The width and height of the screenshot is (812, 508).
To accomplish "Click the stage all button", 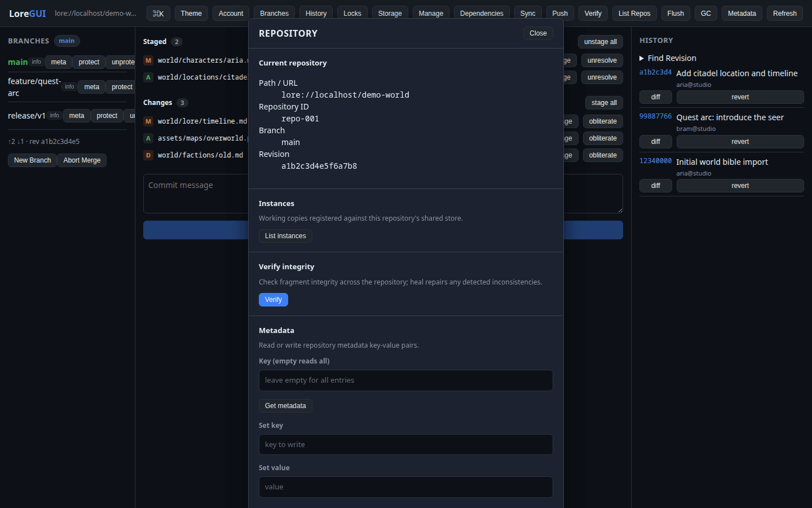I will click(x=604, y=103).
